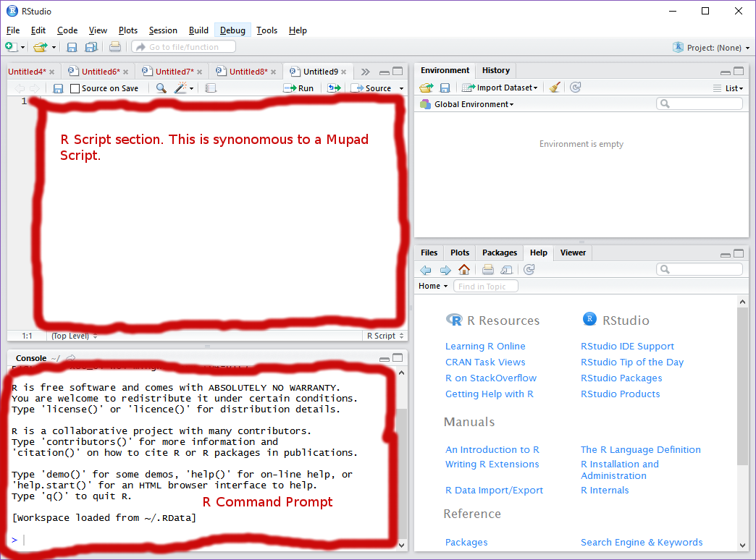Click the Save All documents icon
The image size is (756, 560).
pos(91,47)
